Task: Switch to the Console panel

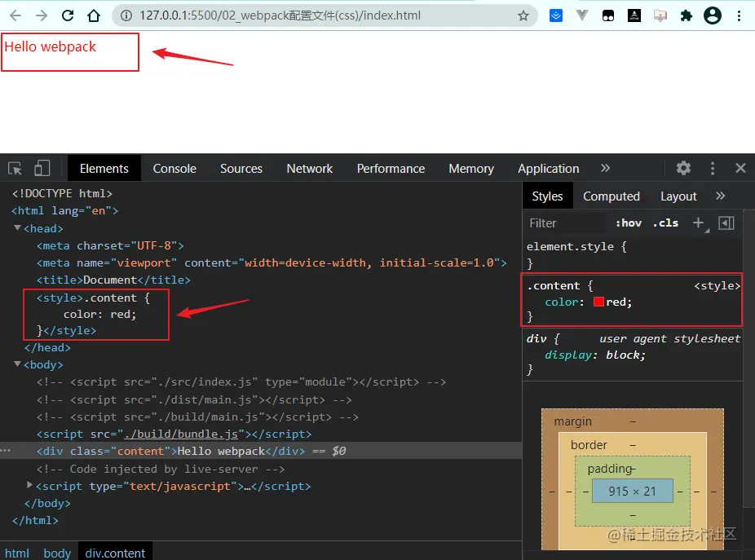Action: point(174,169)
